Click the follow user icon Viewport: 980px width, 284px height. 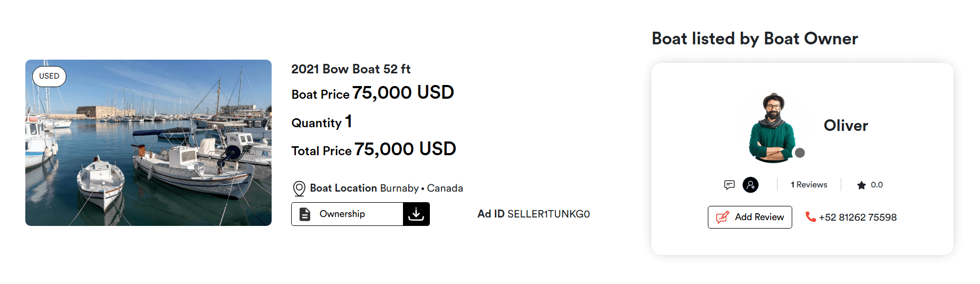pos(751,185)
